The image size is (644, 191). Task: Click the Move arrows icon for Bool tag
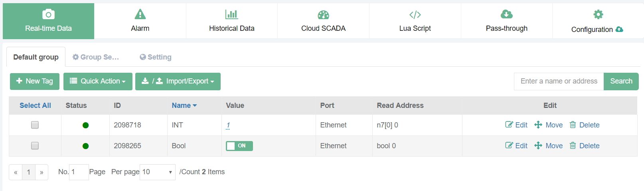(538, 145)
